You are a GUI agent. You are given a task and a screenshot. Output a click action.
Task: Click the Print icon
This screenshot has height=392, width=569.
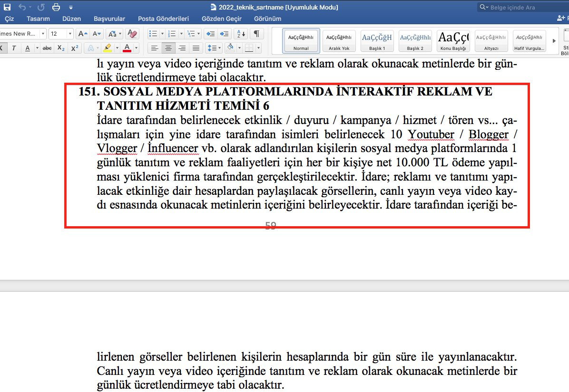tap(56, 7)
